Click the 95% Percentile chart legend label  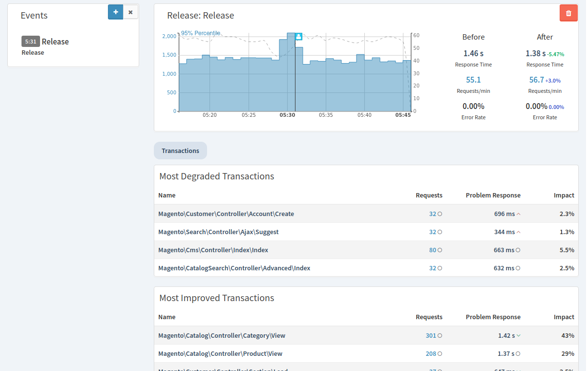(201, 33)
